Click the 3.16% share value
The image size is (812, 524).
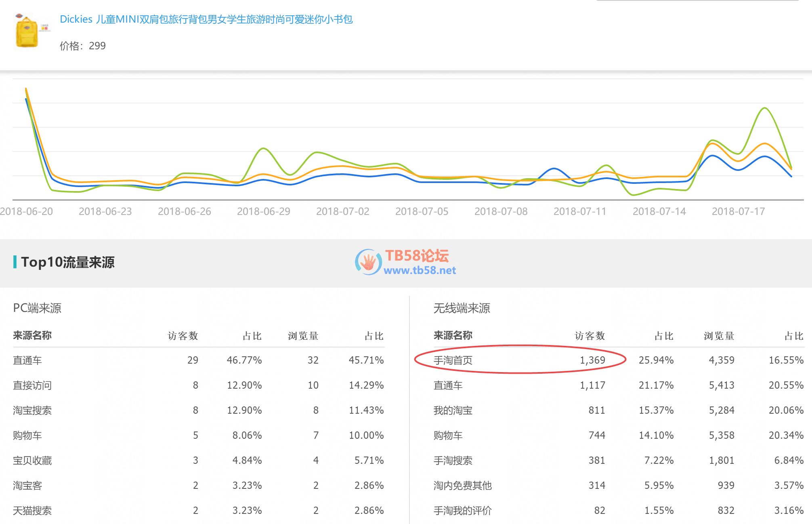pyautogui.click(x=789, y=510)
